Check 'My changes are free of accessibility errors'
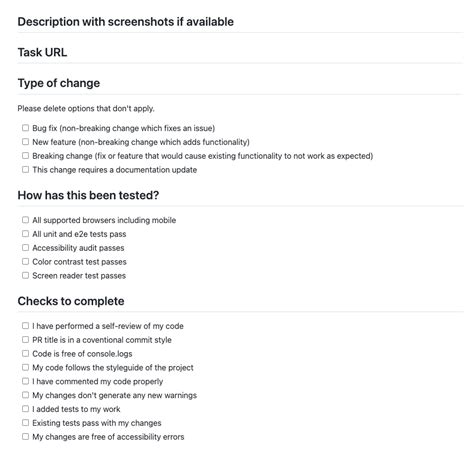Viewport: 474px width, 455px height. point(25,436)
